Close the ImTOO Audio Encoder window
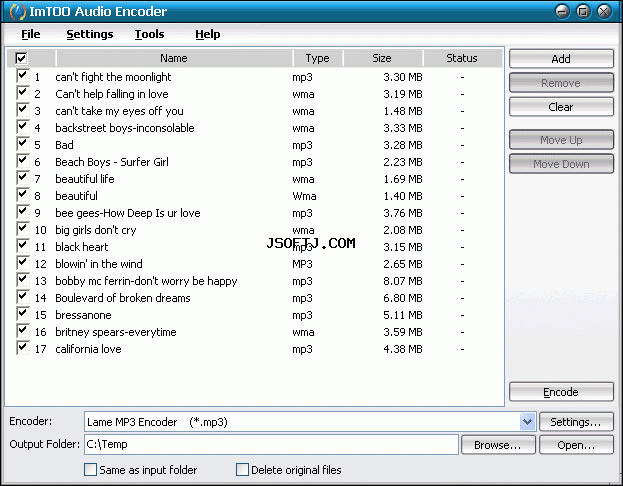The height and width of the screenshot is (486, 623). tap(604, 12)
